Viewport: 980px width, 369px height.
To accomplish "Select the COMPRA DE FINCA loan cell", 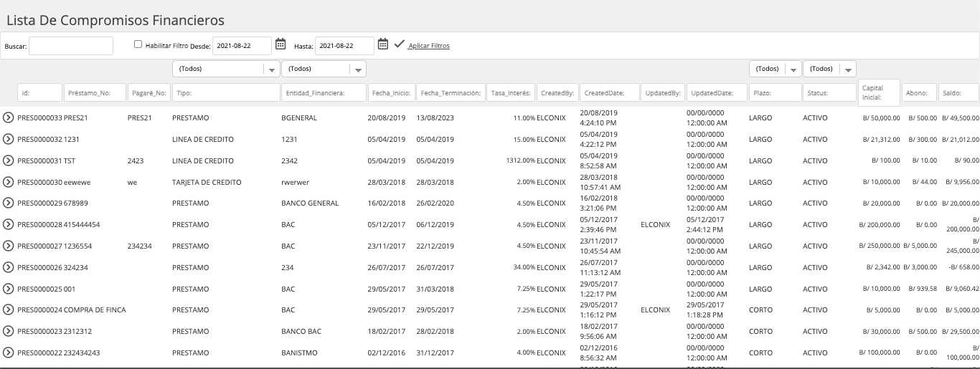I will [x=95, y=310].
